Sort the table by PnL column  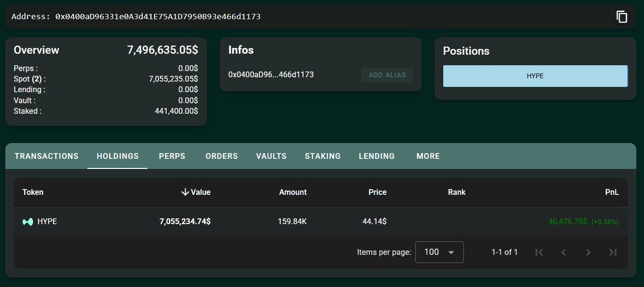(612, 192)
